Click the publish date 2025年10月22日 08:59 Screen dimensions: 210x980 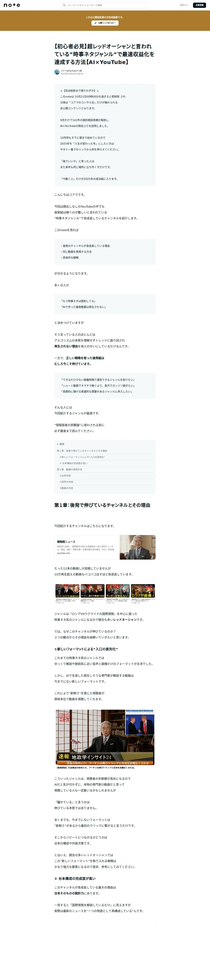(72, 74)
